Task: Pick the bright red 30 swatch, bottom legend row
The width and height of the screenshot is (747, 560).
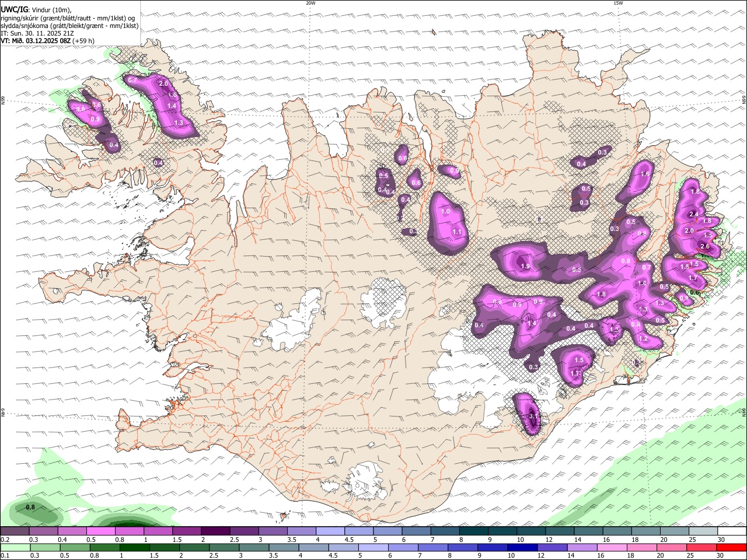Action: [732, 548]
